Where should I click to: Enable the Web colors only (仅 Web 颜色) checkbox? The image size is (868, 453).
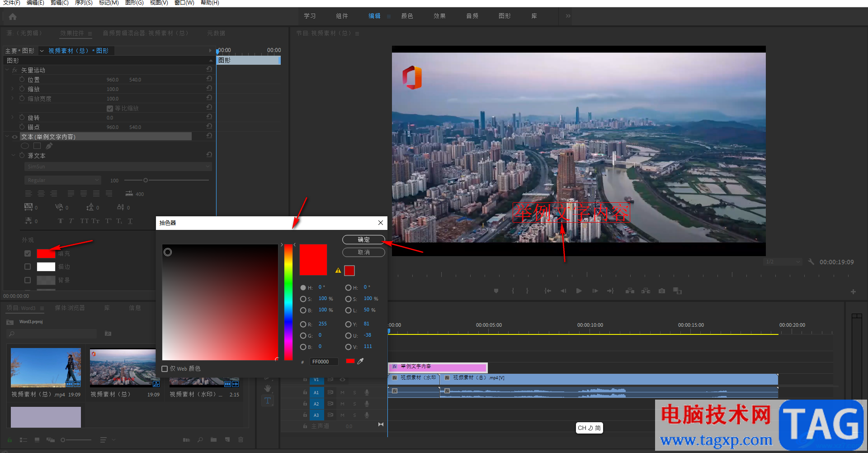[x=165, y=369]
